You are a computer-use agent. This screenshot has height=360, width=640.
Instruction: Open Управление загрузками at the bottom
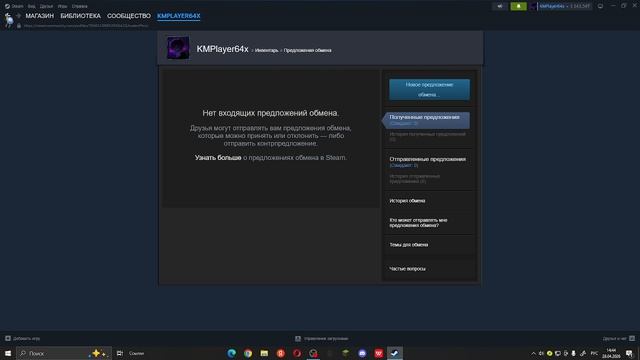(x=326, y=338)
